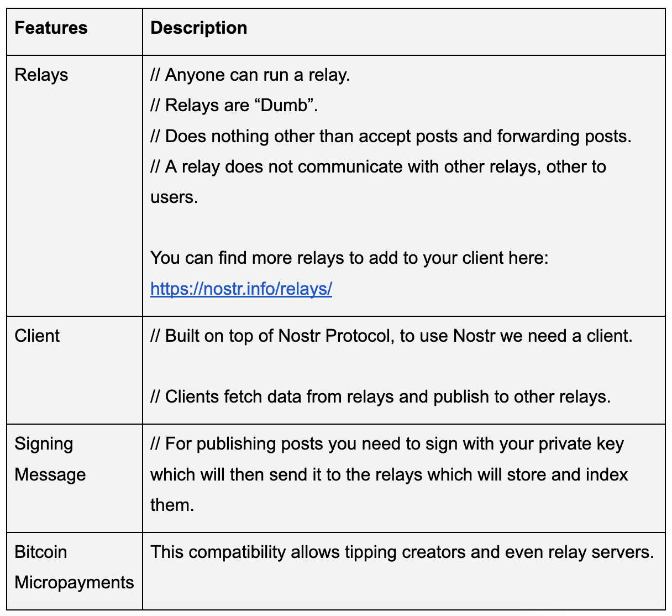The width and height of the screenshot is (672, 616).
Task: Click the Relays feature cell
Action: 41,75
